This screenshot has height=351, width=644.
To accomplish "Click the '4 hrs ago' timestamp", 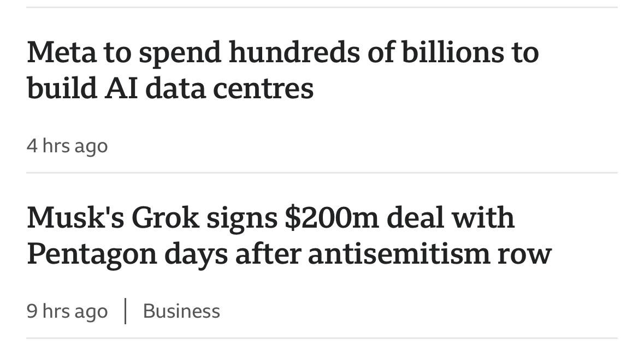I will pos(67,146).
